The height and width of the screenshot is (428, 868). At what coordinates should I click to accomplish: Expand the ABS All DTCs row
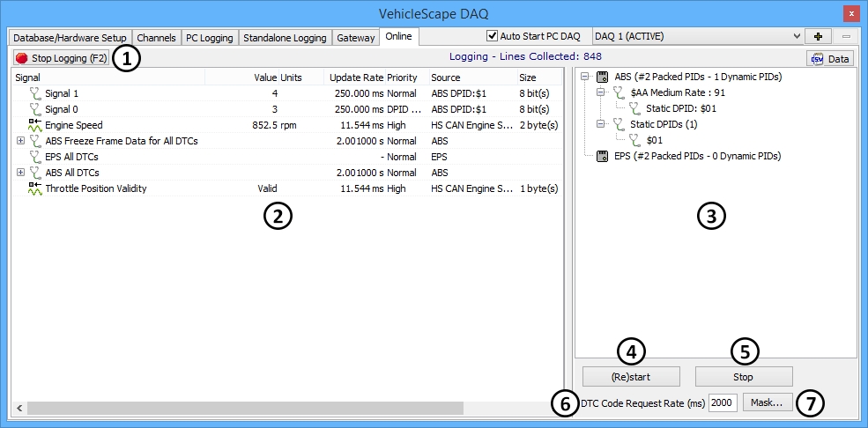(x=20, y=173)
